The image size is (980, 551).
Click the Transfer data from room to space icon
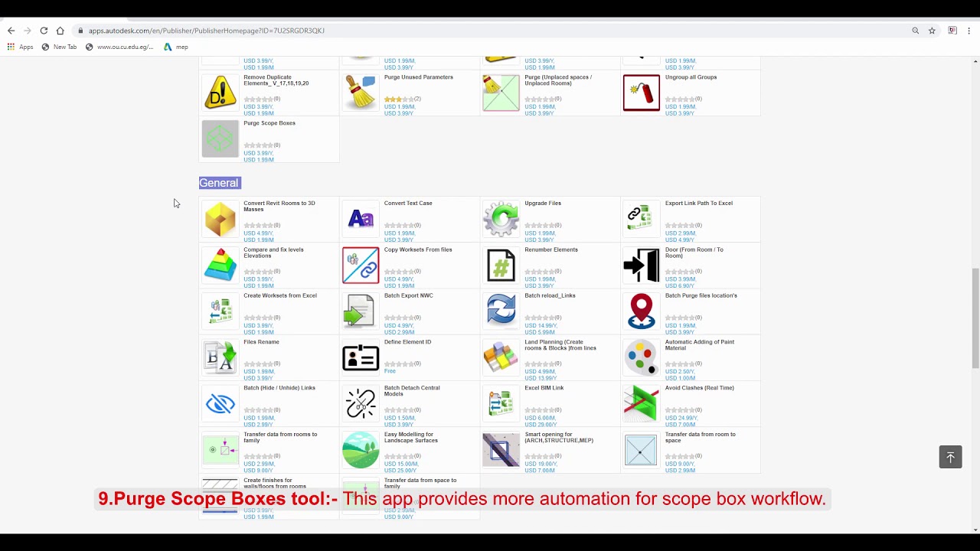pyautogui.click(x=641, y=450)
